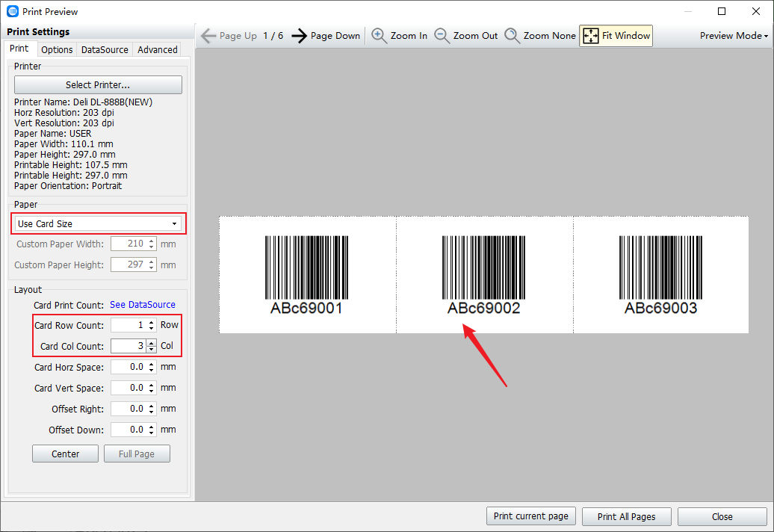This screenshot has width=774, height=532.
Task: Select the ABc69002 barcode card in preview
Action: (x=484, y=275)
